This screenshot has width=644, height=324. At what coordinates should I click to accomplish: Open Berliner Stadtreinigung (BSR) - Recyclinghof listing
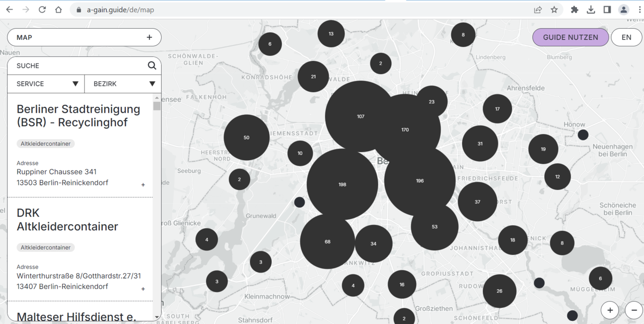(79, 115)
